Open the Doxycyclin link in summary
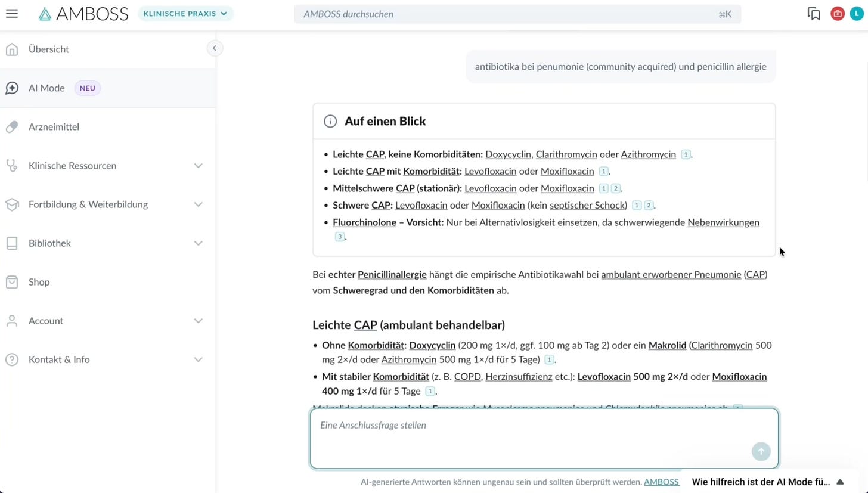This screenshot has height=493, width=868. (x=508, y=154)
